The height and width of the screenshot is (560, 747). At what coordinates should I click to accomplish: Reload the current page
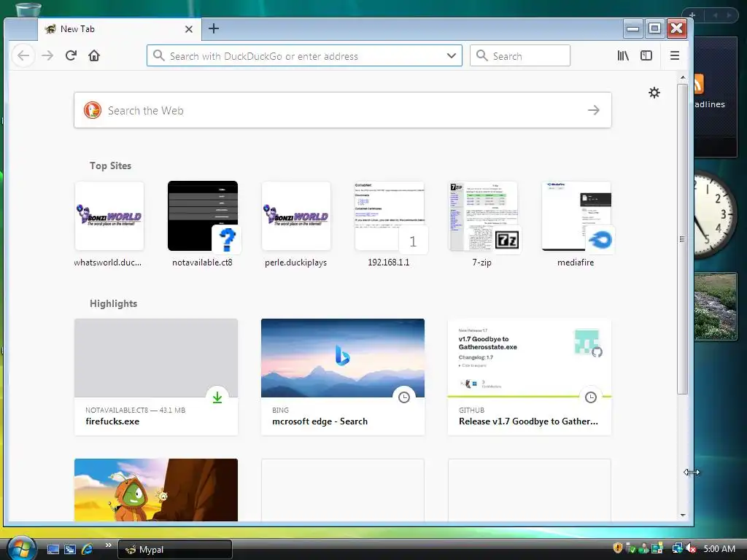71,55
